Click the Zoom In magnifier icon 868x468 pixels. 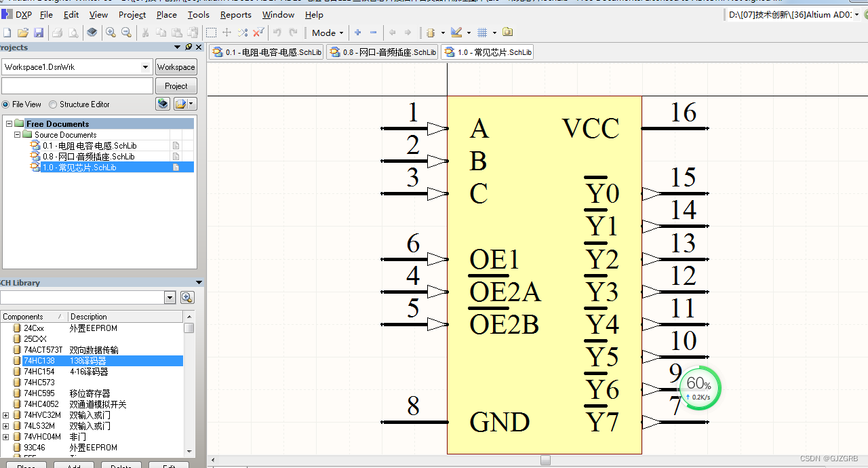coord(111,33)
